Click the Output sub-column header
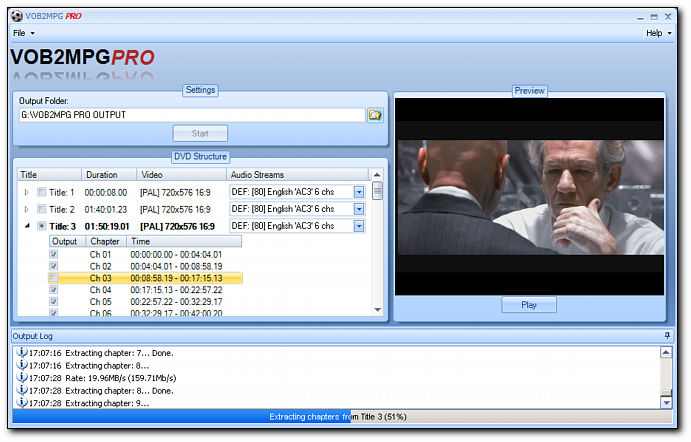Image resolution: width=691 pixels, height=442 pixels. coord(67,241)
